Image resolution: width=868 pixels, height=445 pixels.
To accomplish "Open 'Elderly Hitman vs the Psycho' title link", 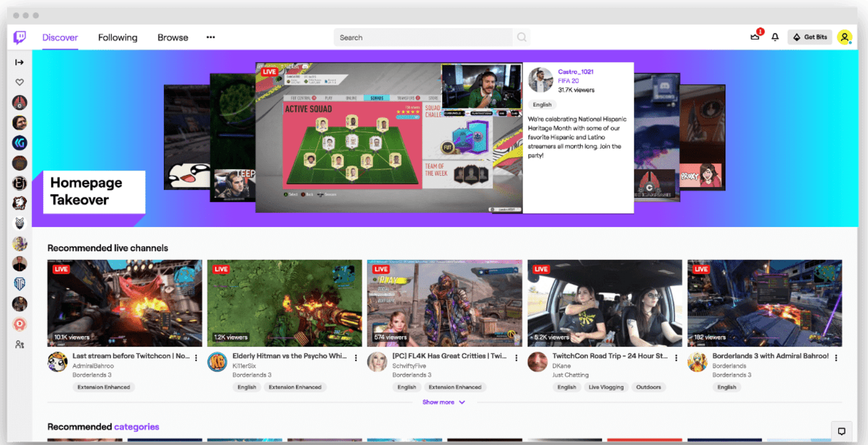I will coord(290,356).
